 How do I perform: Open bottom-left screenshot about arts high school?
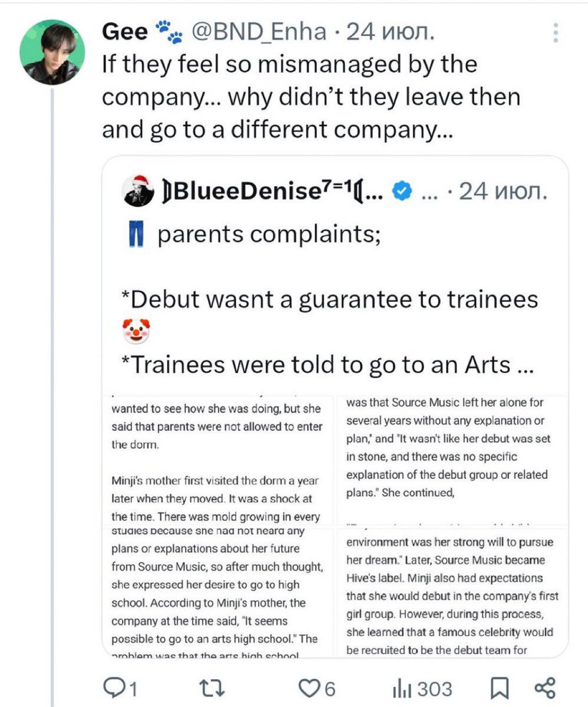217,591
